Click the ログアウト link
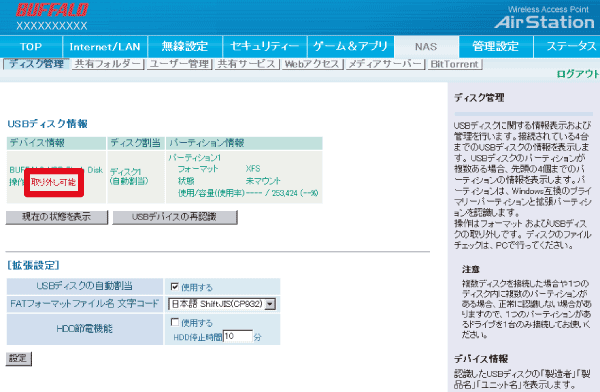Image resolution: width=600 pixels, height=392 pixels. tap(578, 74)
